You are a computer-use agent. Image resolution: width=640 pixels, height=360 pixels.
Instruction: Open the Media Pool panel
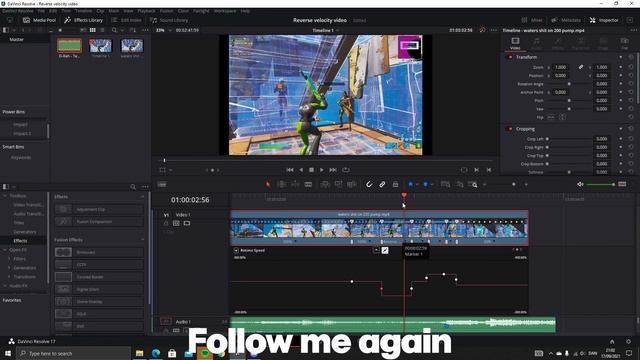39,20
